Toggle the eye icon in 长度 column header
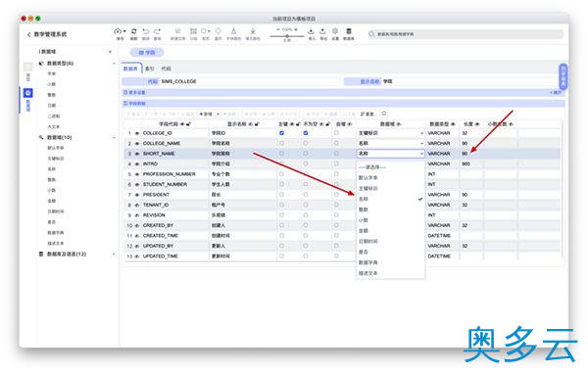This screenshot has height=373, width=588. (477, 124)
